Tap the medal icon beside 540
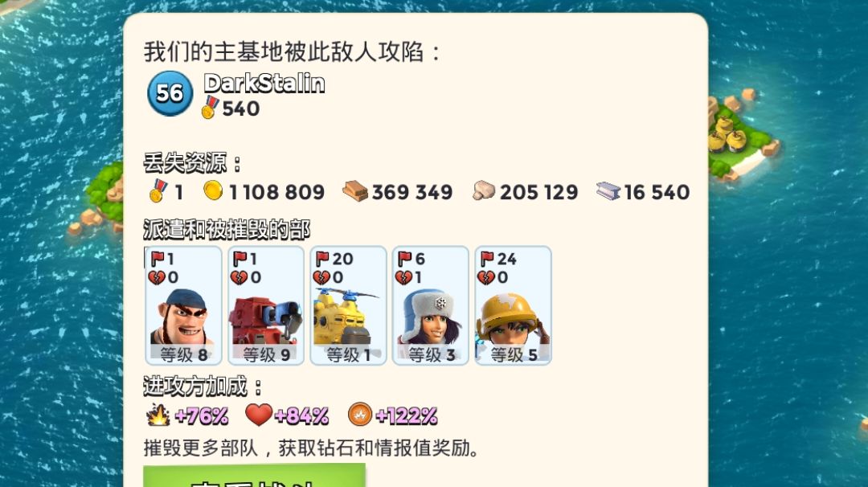Image resolution: width=868 pixels, height=487 pixels. click(x=211, y=108)
